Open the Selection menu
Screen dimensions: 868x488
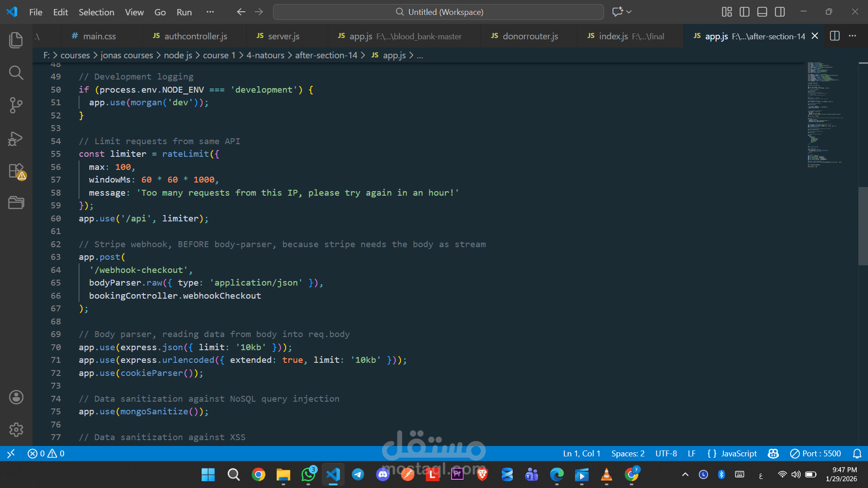tap(96, 12)
